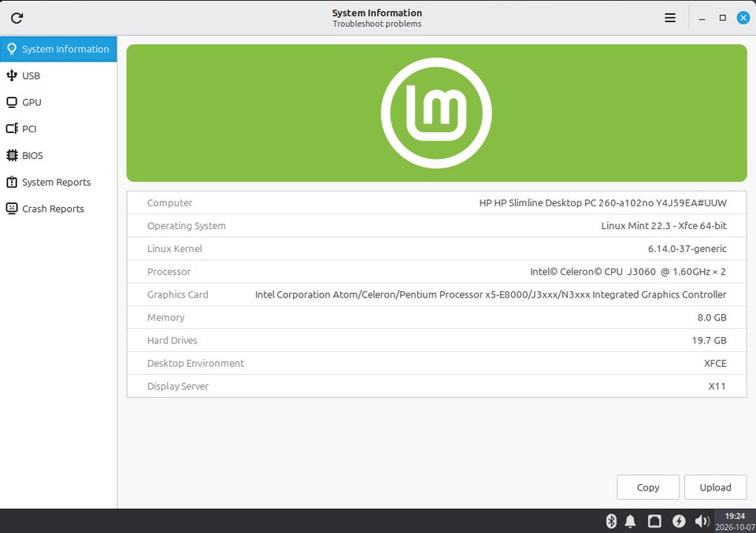Click the 'X11' display server value
The width and height of the screenshot is (756, 533).
click(717, 386)
